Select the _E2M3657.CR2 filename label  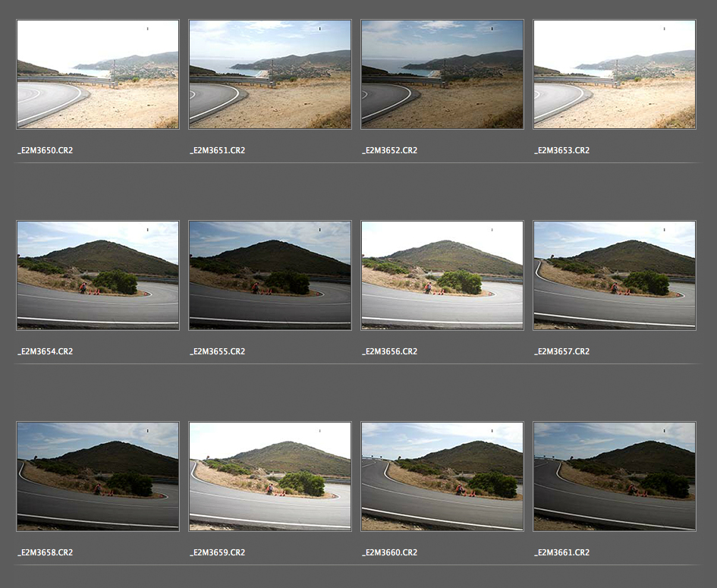tap(561, 352)
